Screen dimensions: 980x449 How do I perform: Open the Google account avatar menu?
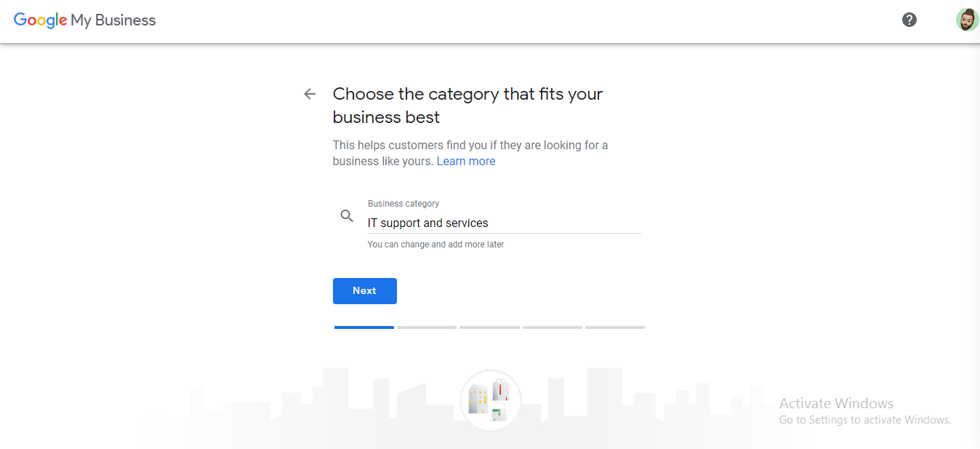967,20
